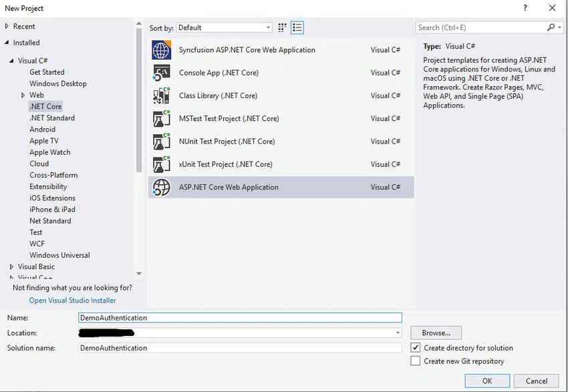Screen dimensions: 568x392
Task: Open the Sort by Default dropdown
Action: point(225,27)
